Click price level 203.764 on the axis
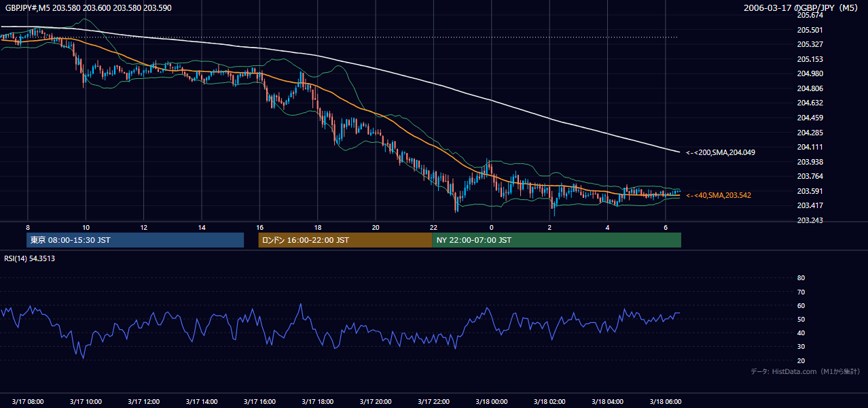Viewport: 868px width, 408px height. [x=810, y=176]
